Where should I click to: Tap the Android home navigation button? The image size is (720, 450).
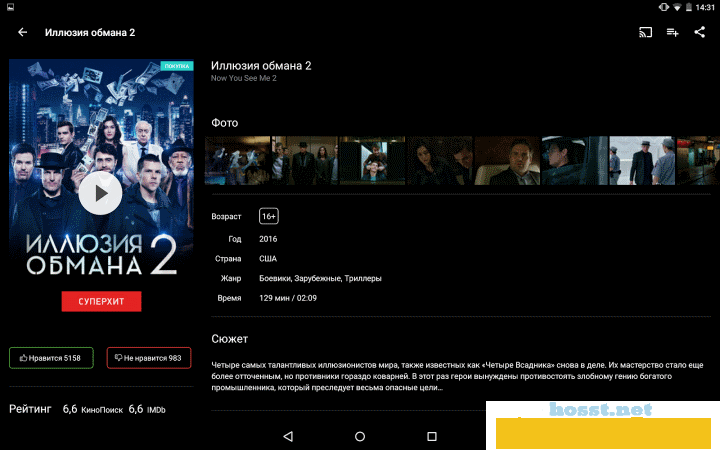coord(360,436)
